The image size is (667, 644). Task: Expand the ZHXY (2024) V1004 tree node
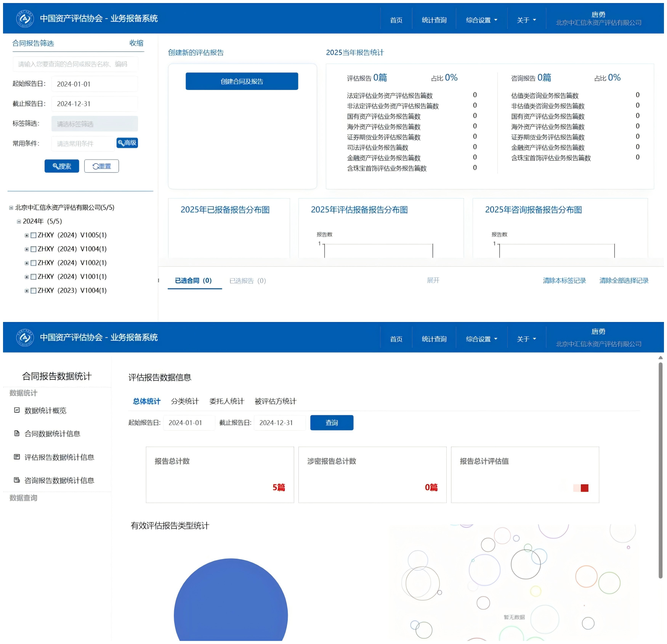point(27,249)
